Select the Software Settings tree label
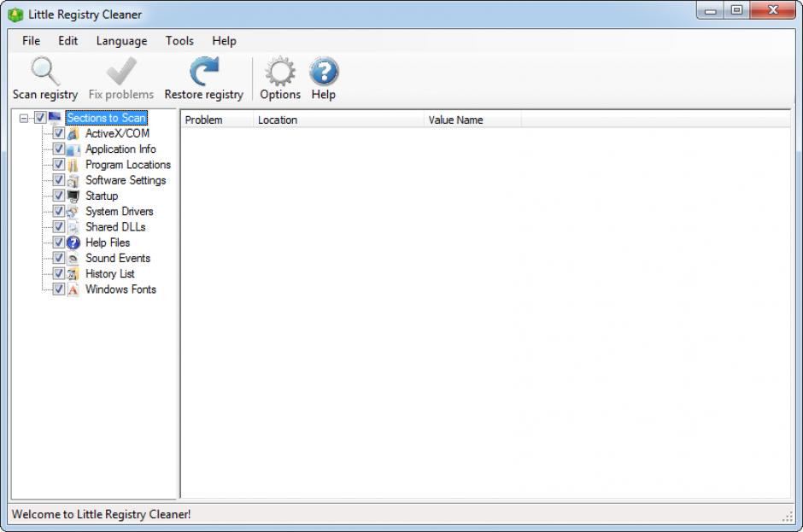The height and width of the screenshot is (532, 803). click(x=126, y=180)
